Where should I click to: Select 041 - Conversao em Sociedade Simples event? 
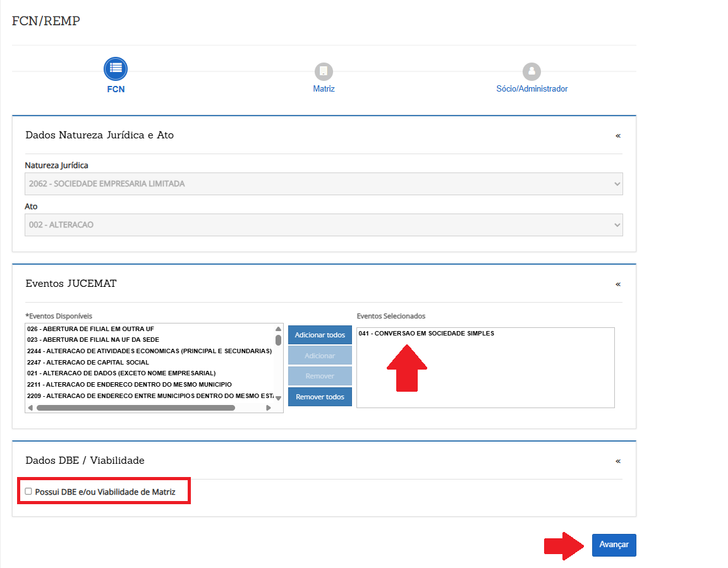[x=426, y=334]
